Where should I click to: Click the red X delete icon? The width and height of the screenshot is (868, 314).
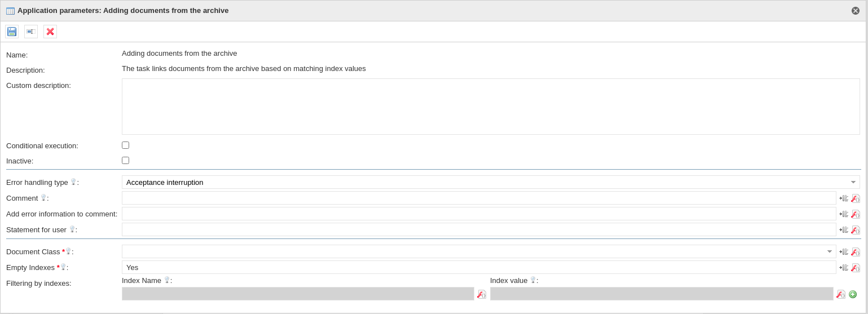pyautogui.click(x=50, y=32)
